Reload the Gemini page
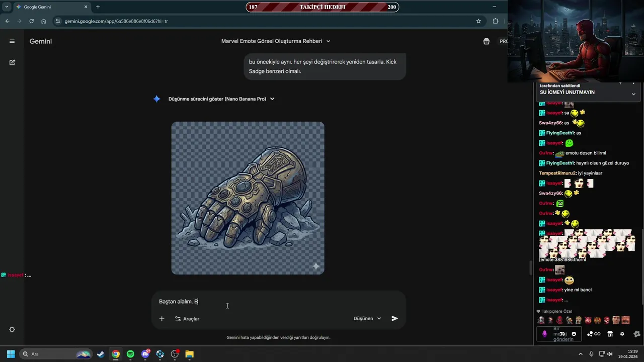 click(31, 21)
